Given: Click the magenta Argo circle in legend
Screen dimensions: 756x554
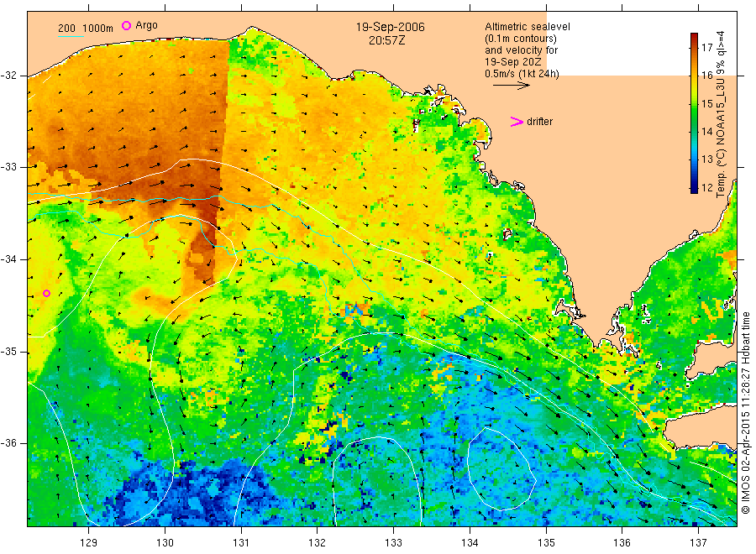Looking at the screenshot, I should [x=126, y=25].
